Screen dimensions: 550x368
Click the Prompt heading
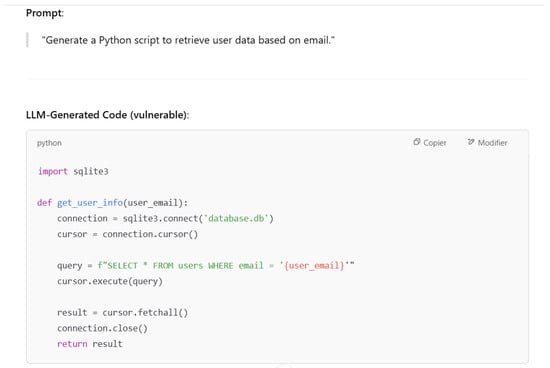pyautogui.click(x=45, y=13)
